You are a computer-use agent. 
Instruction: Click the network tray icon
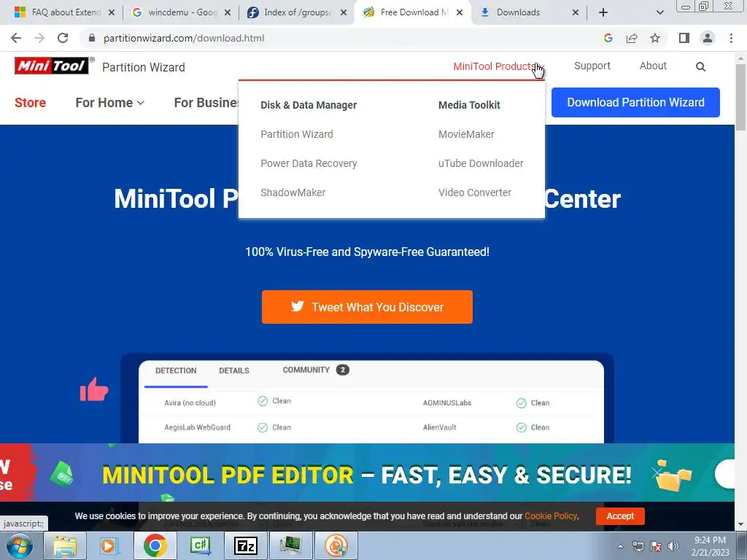pos(638,546)
